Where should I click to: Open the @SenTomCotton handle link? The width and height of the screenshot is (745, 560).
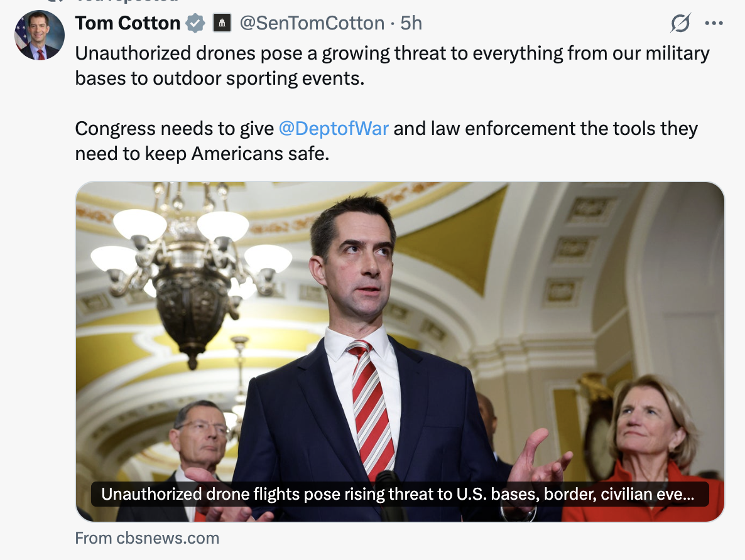[x=312, y=23]
